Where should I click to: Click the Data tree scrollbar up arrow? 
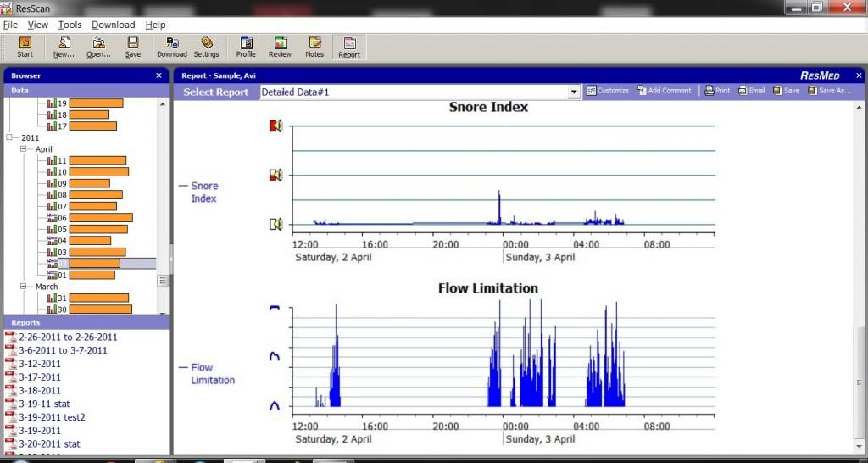163,103
